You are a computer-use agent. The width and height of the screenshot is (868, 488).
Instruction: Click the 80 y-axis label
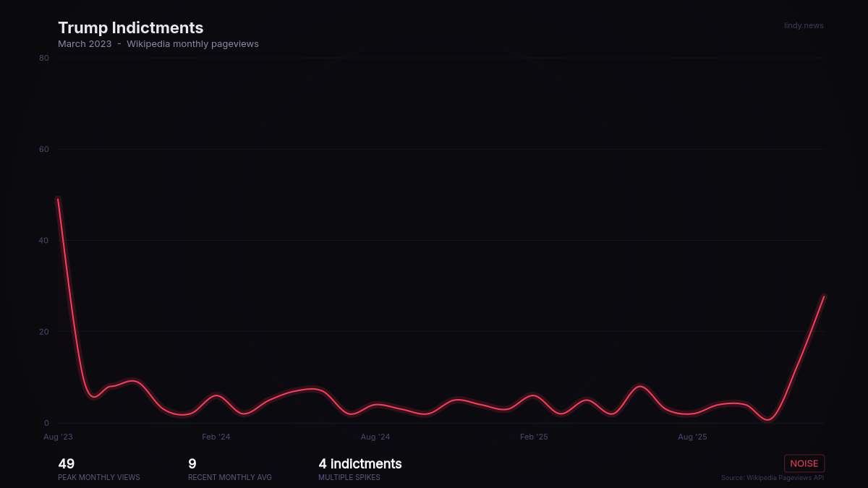44,58
